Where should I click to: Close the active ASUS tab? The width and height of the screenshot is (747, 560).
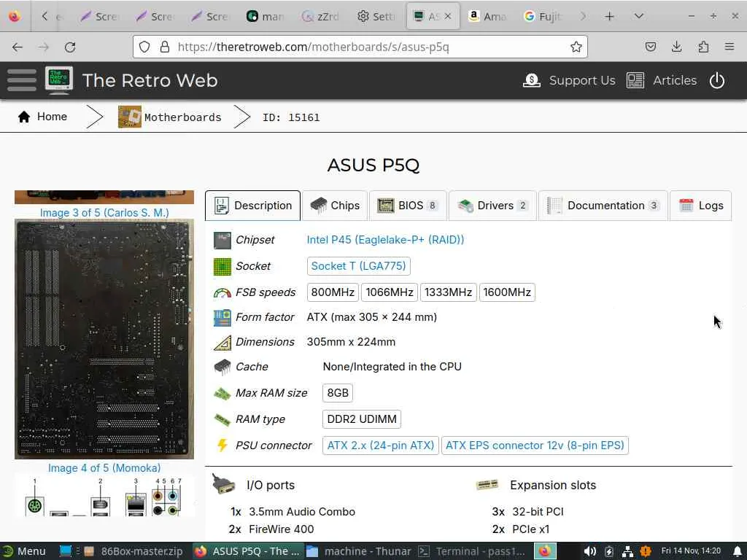pos(447,16)
